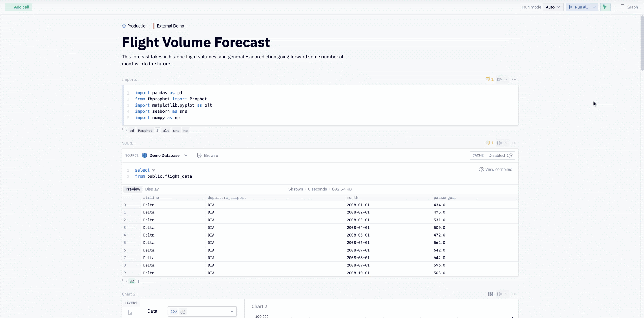Select passengers value 434.0
The width and height of the screenshot is (644, 318).
pos(475,205)
